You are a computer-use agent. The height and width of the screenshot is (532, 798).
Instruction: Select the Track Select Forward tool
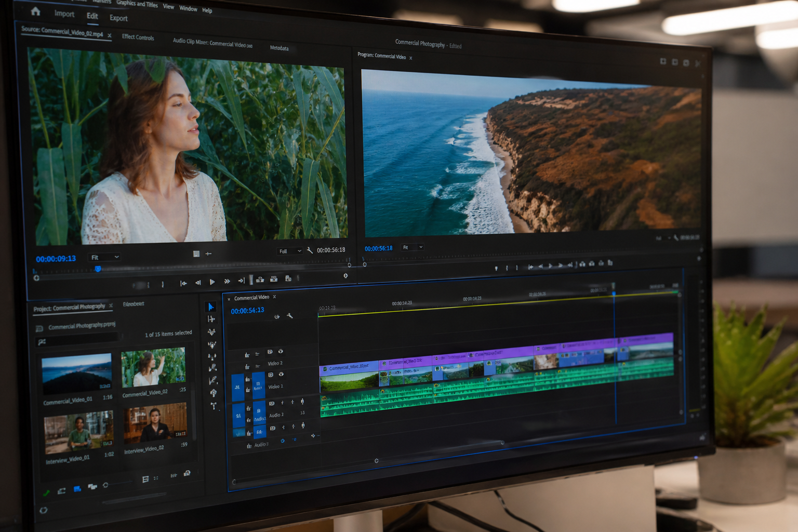[x=211, y=319]
